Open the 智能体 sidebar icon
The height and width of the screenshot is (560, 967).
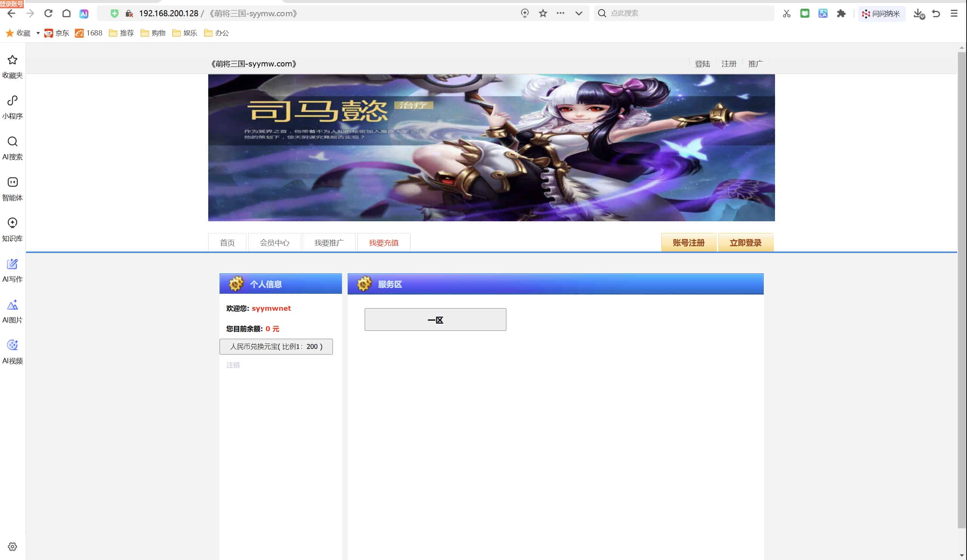(x=12, y=189)
